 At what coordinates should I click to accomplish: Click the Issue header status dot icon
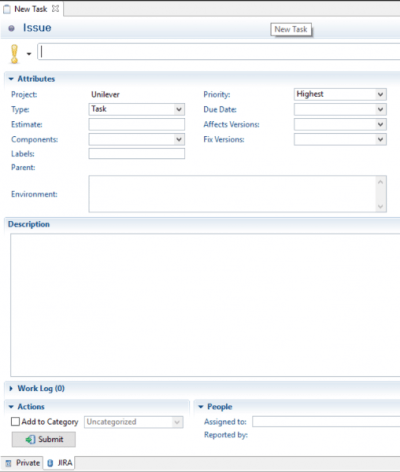(11, 28)
